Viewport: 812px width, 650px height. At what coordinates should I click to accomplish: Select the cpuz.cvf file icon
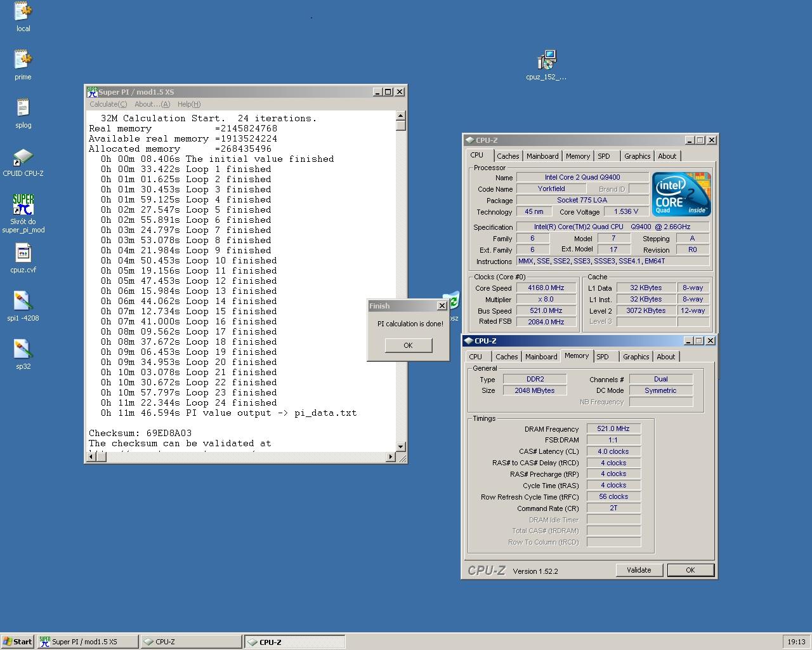[x=23, y=258]
